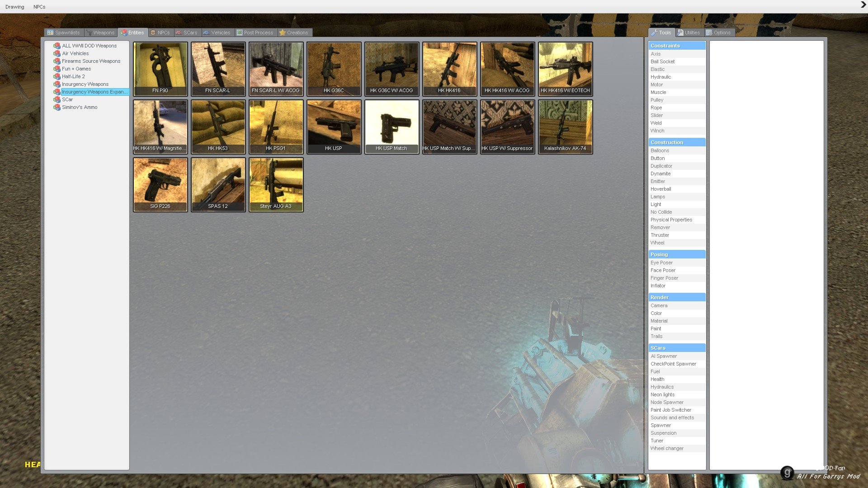Choose the Neon lights tool

677,394
